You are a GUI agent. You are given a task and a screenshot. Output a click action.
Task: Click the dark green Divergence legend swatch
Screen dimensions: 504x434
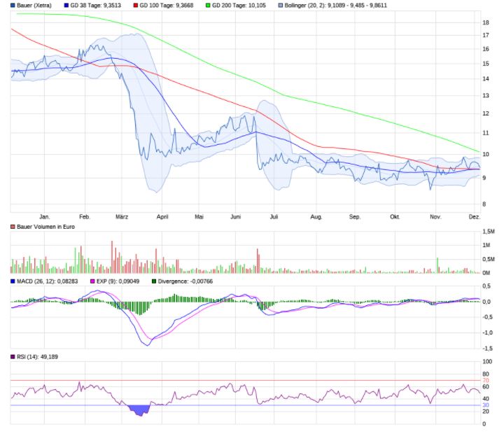tap(154, 281)
